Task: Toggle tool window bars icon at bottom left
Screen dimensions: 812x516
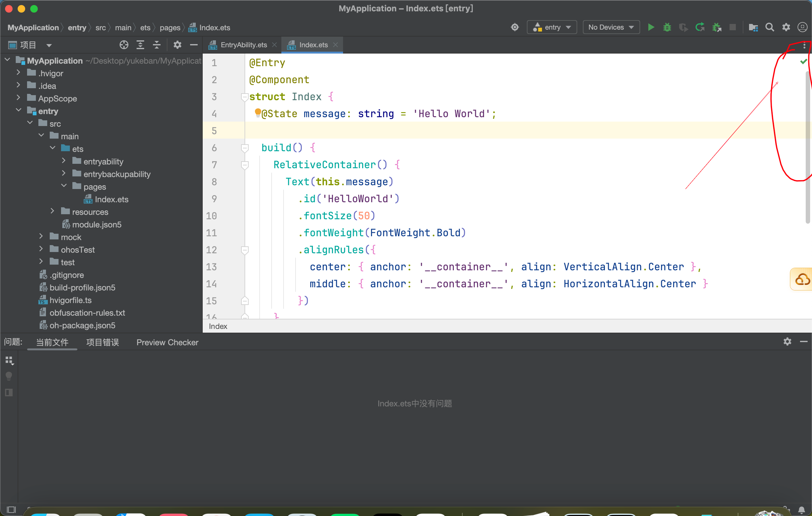Action: [11, 510]
